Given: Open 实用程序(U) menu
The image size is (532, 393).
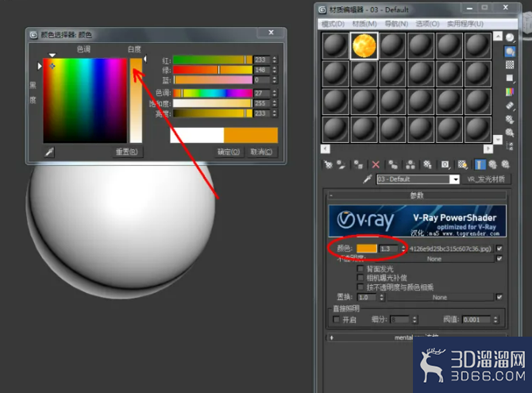Looking at the screenshot, I should 465,24.
